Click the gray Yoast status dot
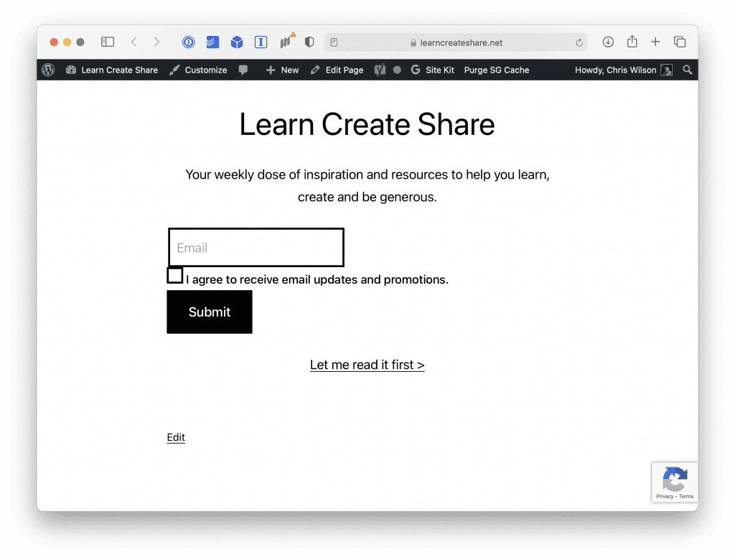The width and height of the screenshot is (735, 560). click(397, 70)
